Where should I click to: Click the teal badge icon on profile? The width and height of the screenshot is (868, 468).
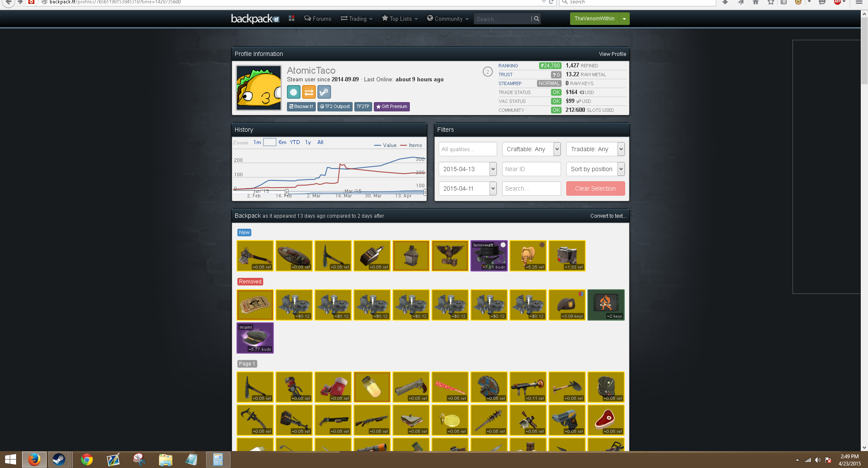tap(293, 92)
